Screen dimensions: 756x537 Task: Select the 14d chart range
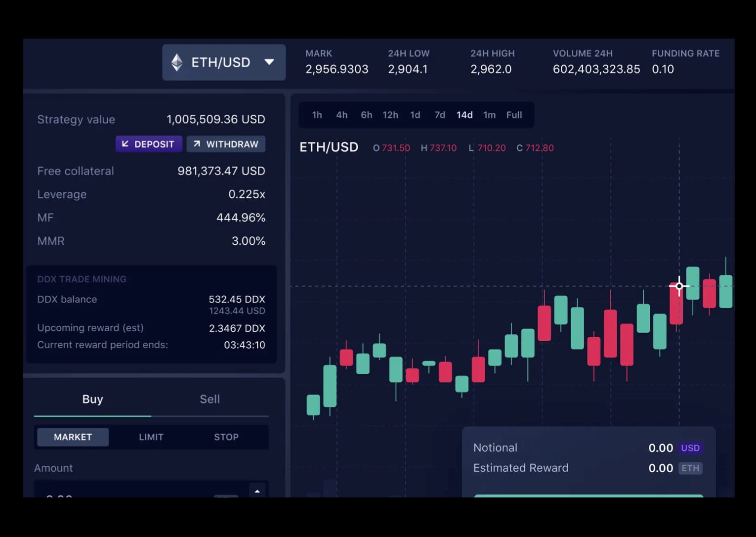coord(464,115)
